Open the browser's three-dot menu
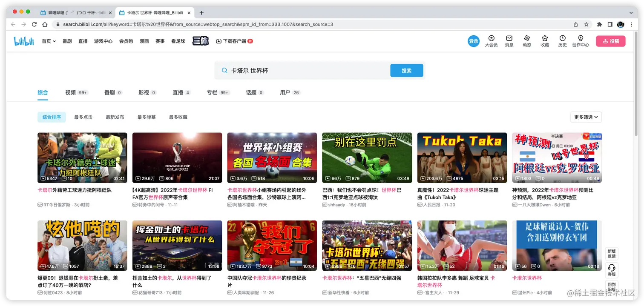 click(631, 24)
